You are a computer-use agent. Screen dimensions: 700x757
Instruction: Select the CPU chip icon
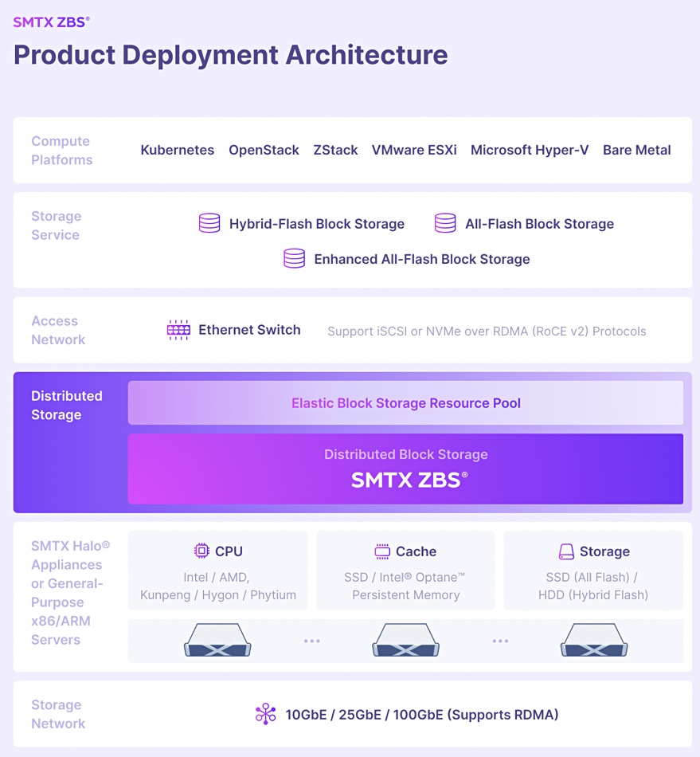[x=201, y=551]
